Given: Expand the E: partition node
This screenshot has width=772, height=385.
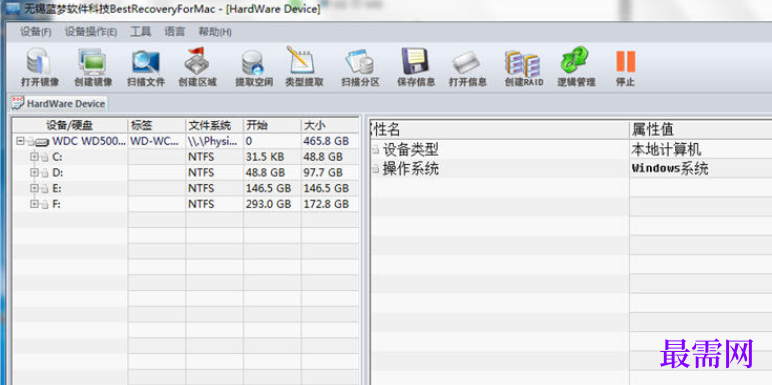Looking at the screenshot, I should pos(34,189).
